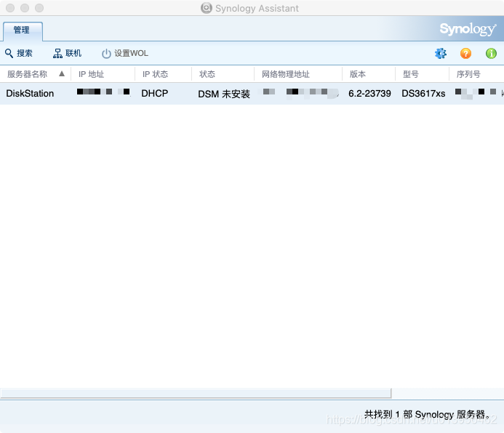Click the DS3617xs model cell
504x433 pixels.
click(423, 94)
